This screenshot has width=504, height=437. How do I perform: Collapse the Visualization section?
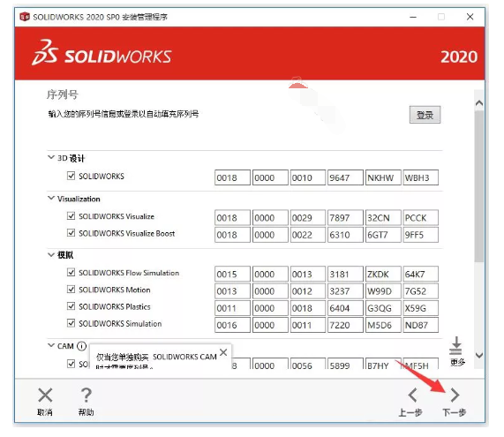(x=51, y=198)
